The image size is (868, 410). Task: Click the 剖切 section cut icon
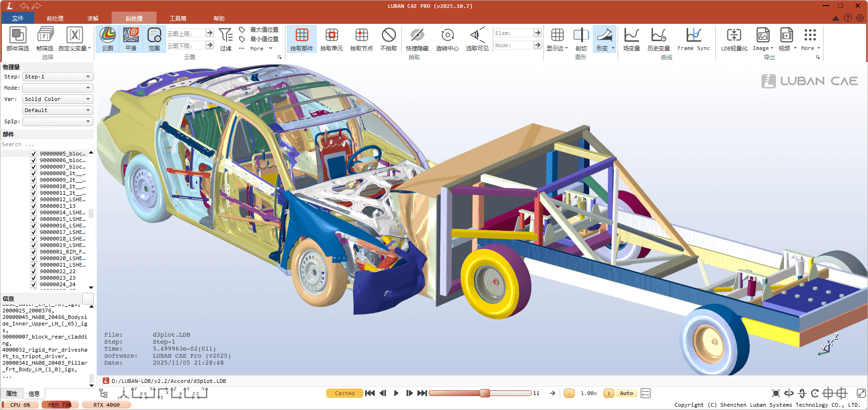pyautogui.click(x=581, y=39)
